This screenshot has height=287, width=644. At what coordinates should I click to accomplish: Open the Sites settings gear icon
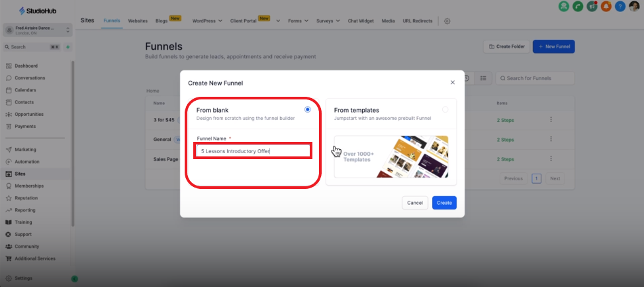(447, 21)
